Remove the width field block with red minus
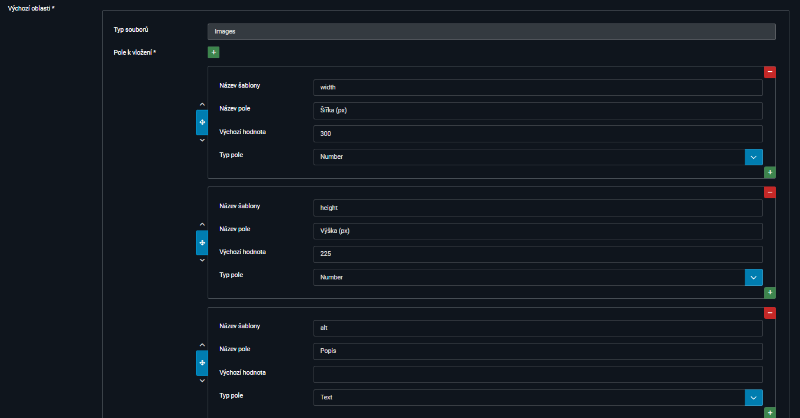800x418 pixels. (769, 72)
